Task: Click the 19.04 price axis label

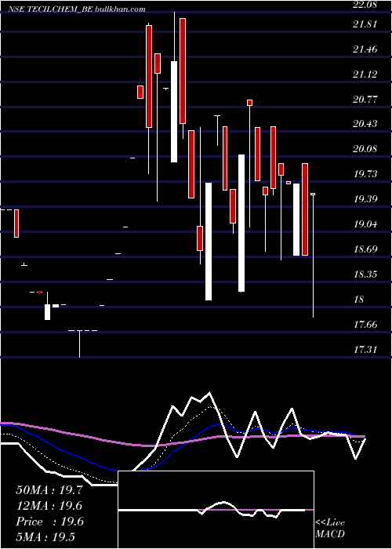Action: [x=365, y=224]
